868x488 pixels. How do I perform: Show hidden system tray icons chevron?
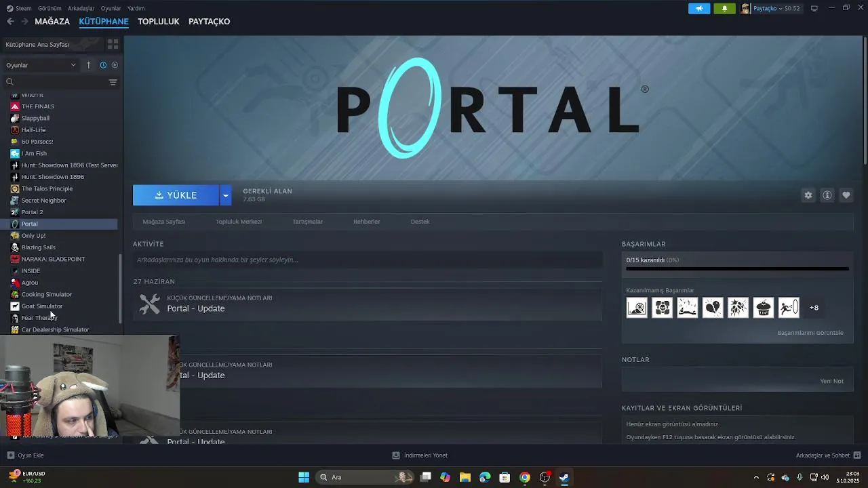point(756,477)
